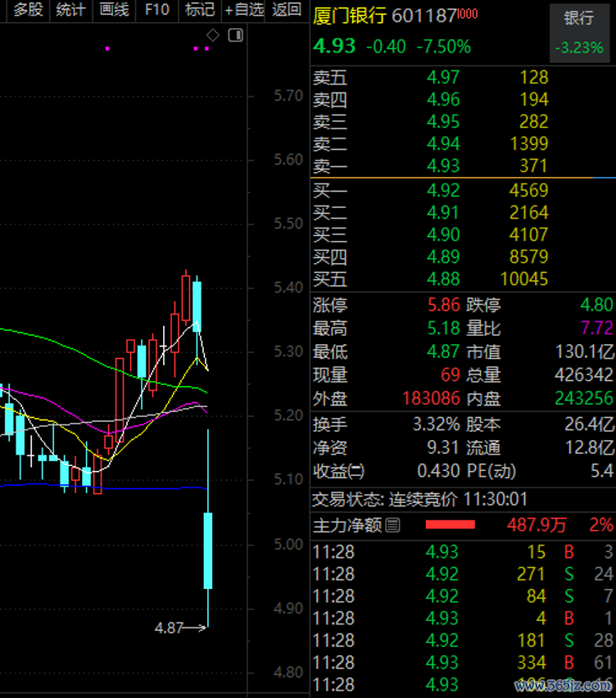Add stock via +自选 button

[243, 10]
